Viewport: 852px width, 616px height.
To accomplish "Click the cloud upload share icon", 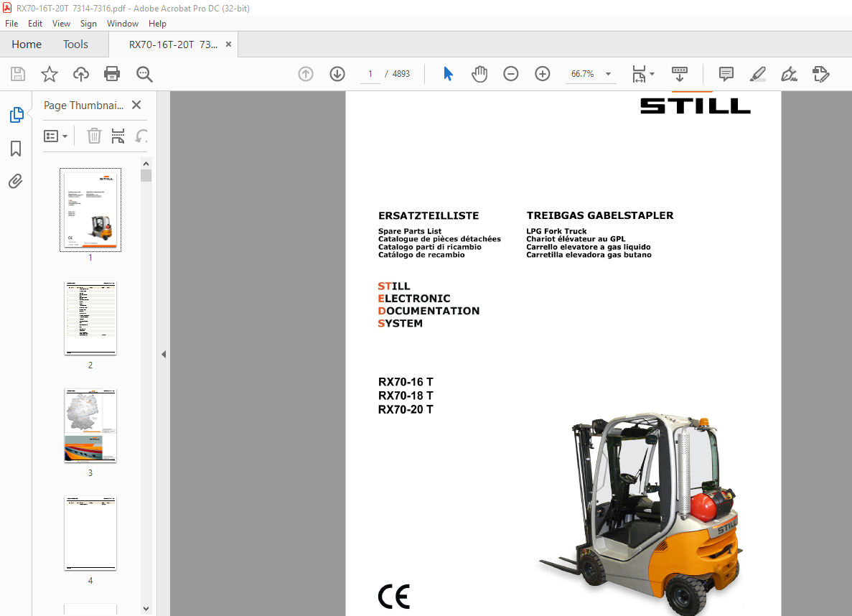I will click(x=81, y=74).
